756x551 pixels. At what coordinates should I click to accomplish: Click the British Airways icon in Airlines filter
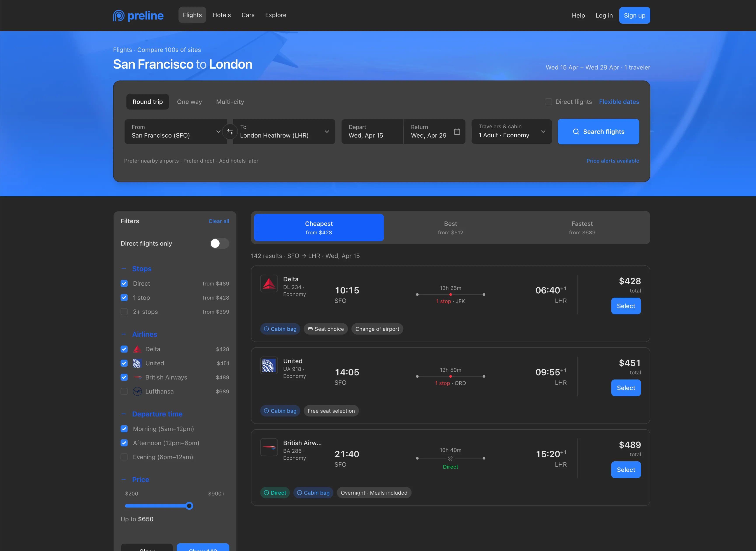tap(137, 377)
